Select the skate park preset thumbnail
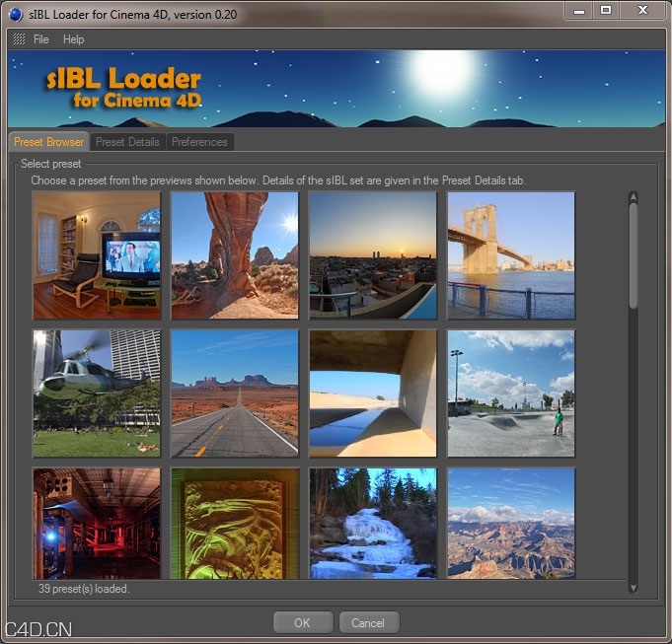 511,394
